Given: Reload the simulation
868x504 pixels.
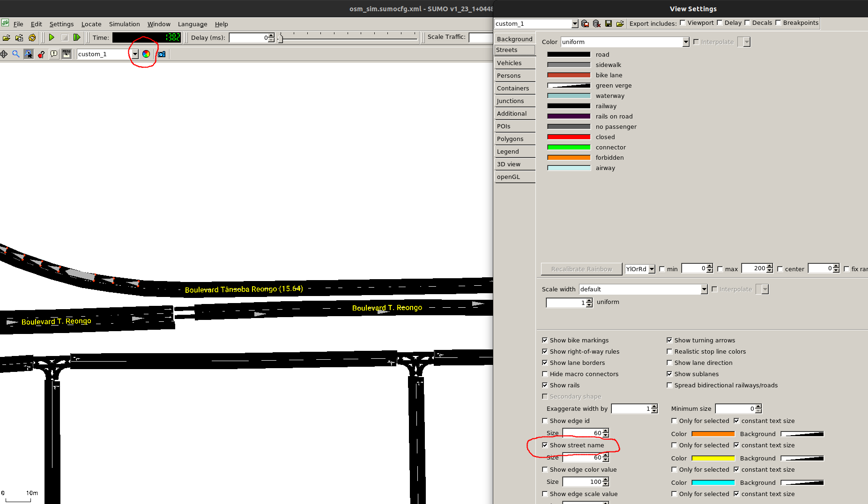Looking at the screenshot, I should (x=32, y=37).
